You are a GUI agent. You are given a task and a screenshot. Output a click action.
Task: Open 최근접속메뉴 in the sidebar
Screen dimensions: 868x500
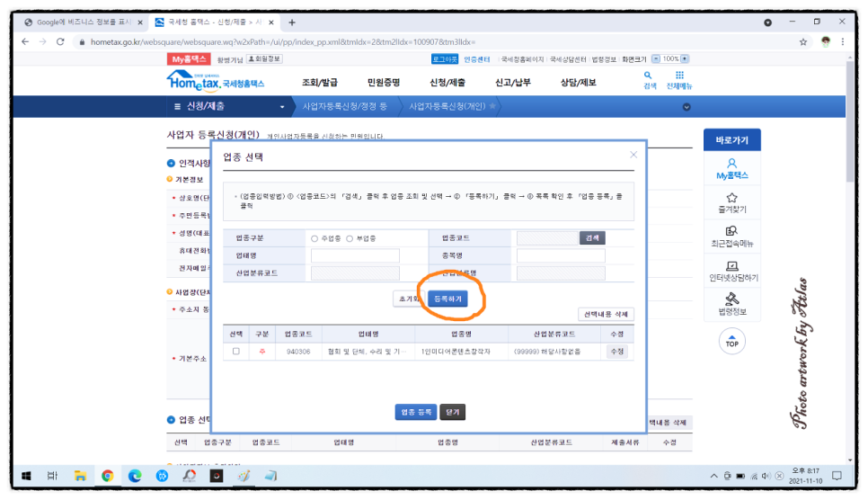click(731, 237)
